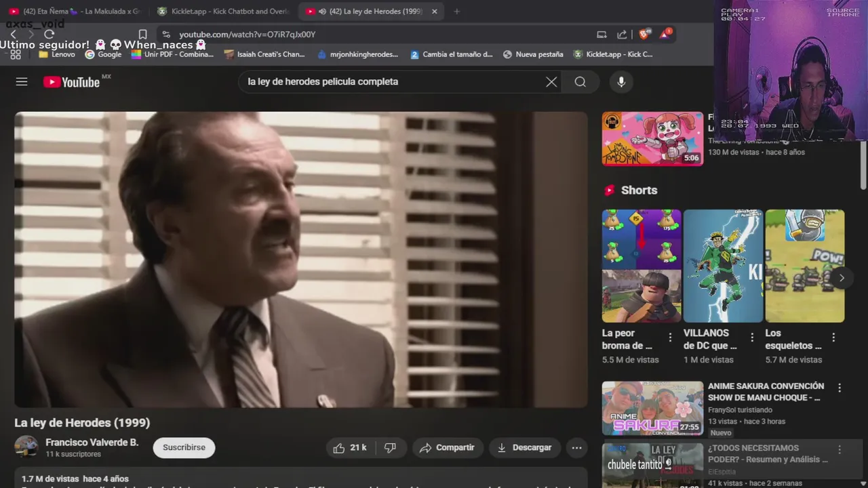Download the video with Descargar
Screen dimensions: 868x488
click(525, 447)
